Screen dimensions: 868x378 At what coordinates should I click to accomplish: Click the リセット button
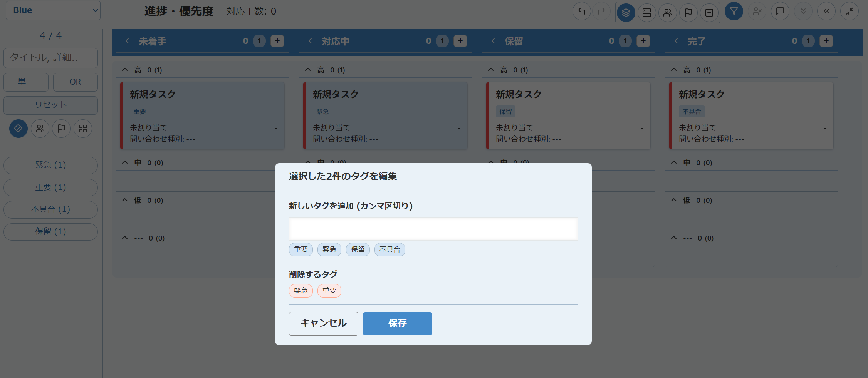(x=50, y=105)
